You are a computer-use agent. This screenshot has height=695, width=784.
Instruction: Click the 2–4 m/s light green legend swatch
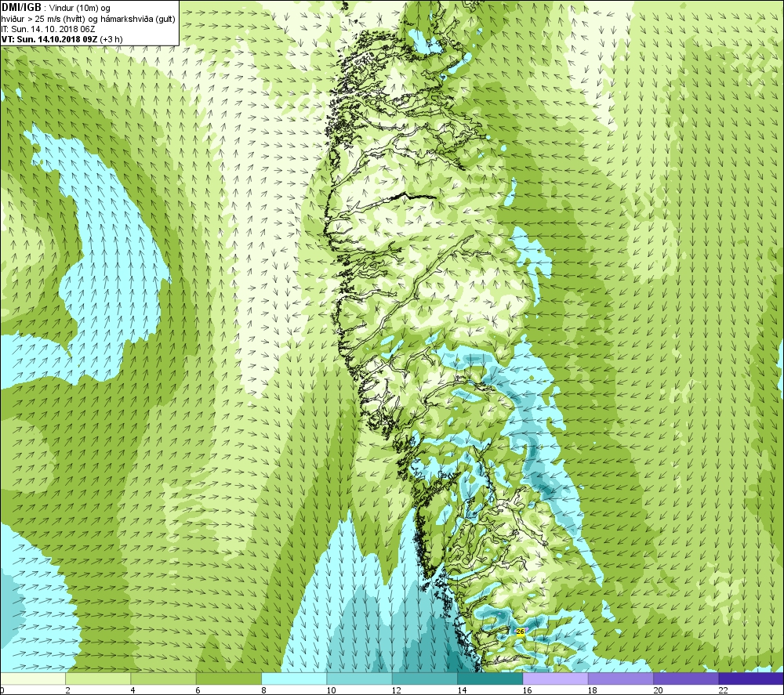pos(98,679)
